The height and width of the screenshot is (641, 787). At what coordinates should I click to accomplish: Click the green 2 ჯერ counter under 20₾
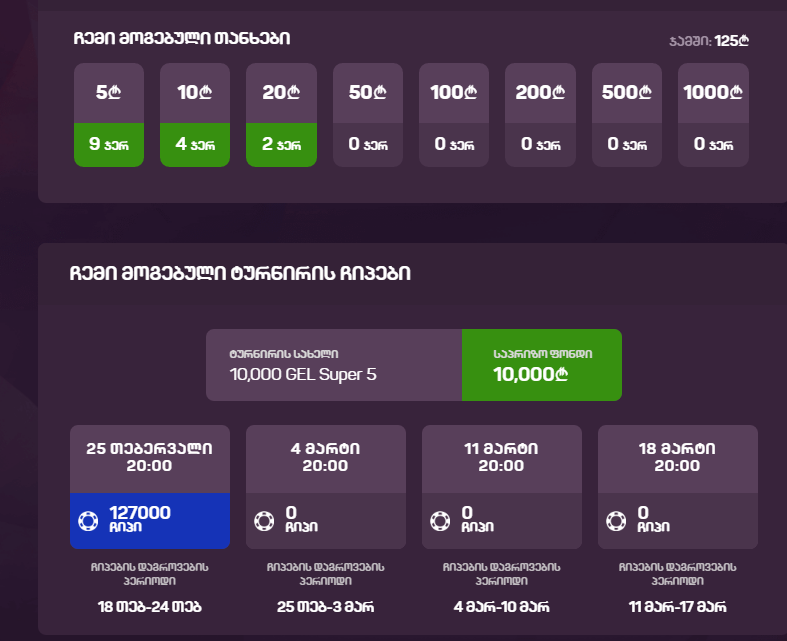coord(281,144)
